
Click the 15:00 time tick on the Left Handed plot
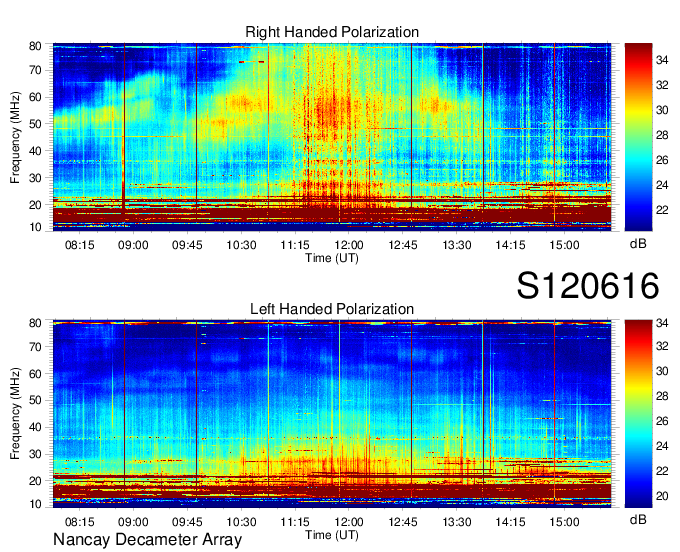click(x=564, y=522)
